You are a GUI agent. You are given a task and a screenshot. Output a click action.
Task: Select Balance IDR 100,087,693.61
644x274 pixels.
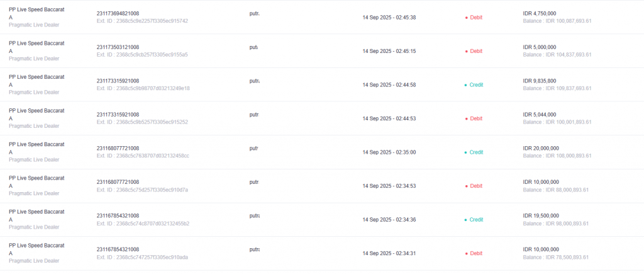pyautogui.click(x=557, y=21)
